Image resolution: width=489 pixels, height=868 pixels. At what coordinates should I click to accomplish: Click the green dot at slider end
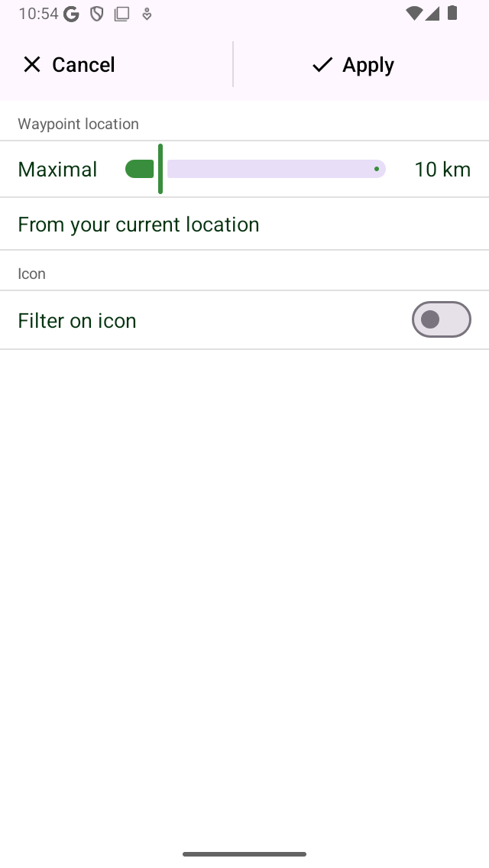pos(377,169)
